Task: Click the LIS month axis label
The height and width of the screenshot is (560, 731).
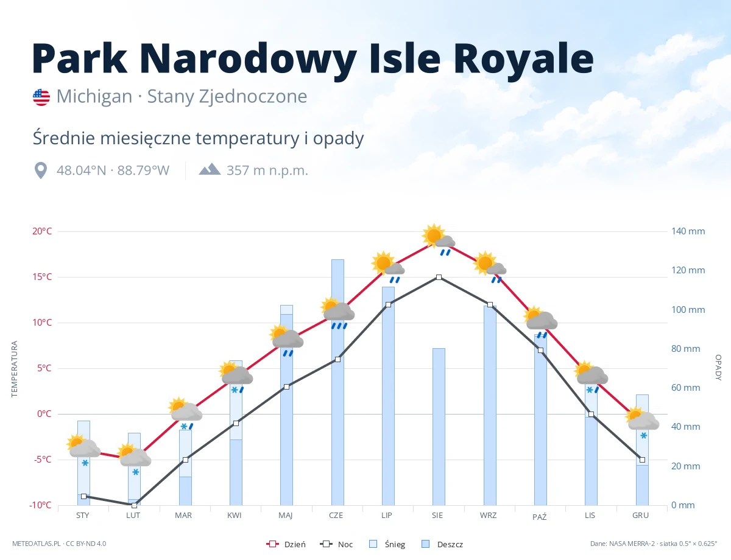Action: (590, 515)
